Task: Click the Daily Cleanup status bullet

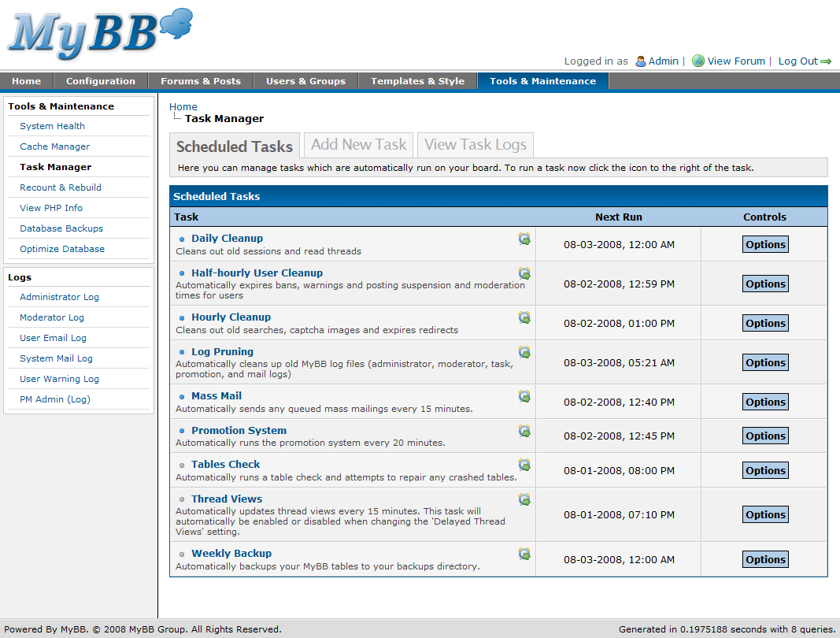Action: click(182, 239)
